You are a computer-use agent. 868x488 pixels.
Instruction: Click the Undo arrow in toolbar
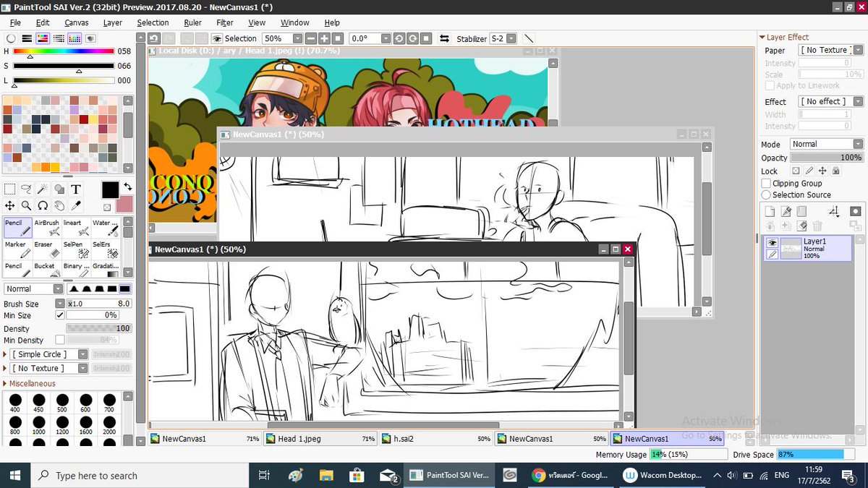(x=153, y=38)
